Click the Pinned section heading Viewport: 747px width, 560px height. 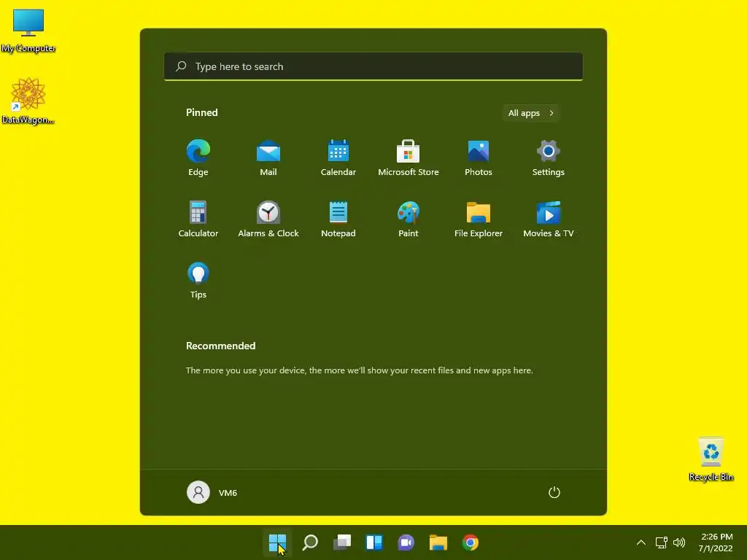pyautogui.click(x=202, y=112)
